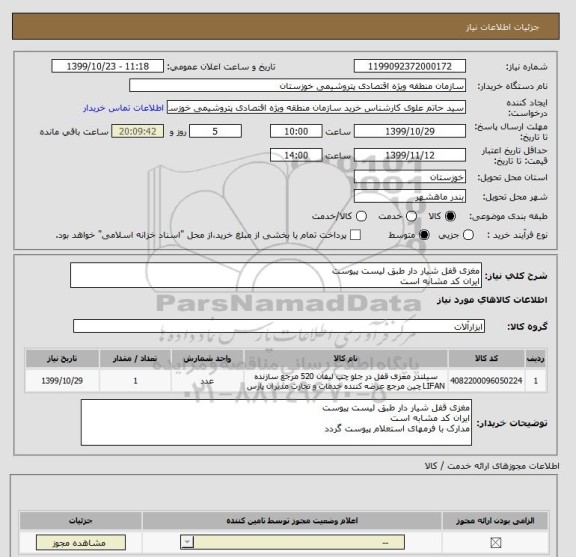Click the اعلام وضعیت مجوز column header
576x557 pixels.
pos(292,521)
